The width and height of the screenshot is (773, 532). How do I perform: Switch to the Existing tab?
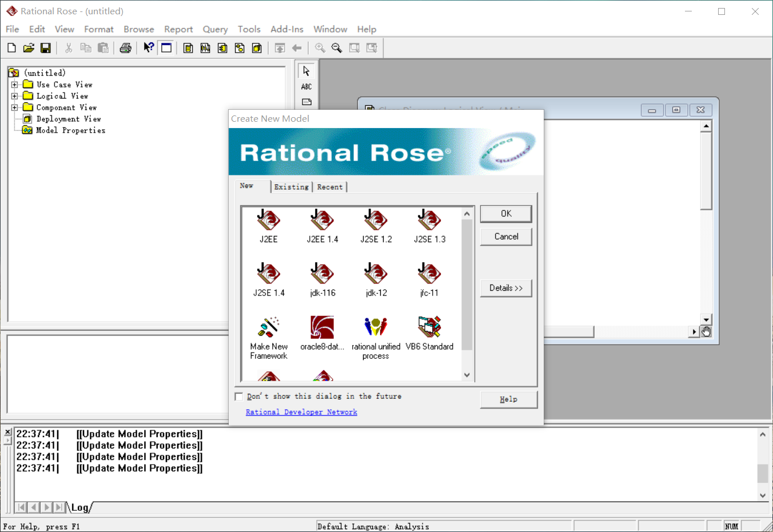pyautogui.click(x=292, y=186)
